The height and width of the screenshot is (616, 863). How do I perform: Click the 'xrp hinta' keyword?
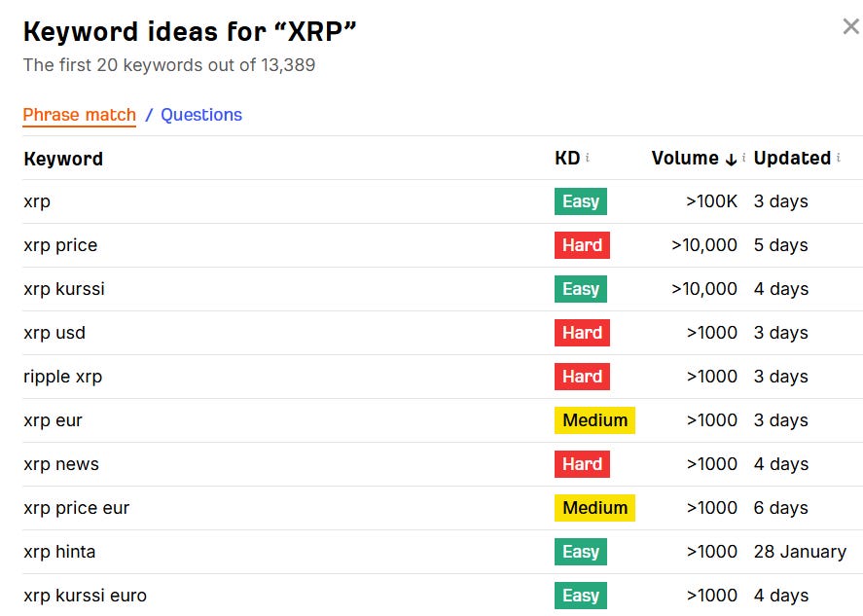(59, 552)
